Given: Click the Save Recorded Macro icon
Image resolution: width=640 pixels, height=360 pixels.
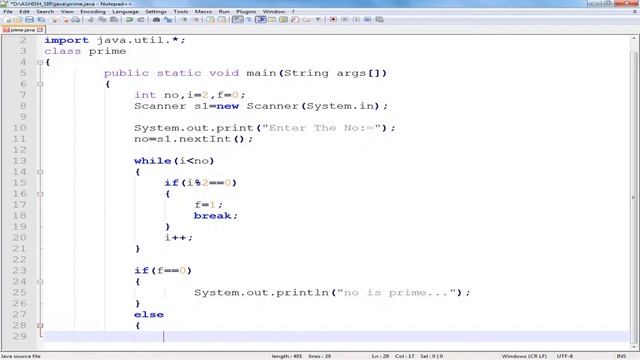Looking at the screenshot, I should click(x=380, y=20).
